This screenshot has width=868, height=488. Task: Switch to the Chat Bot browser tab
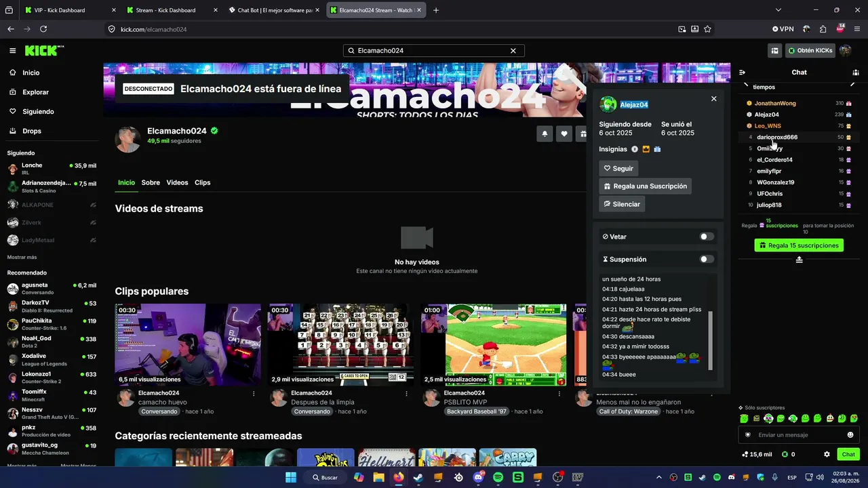click(275, 10)
